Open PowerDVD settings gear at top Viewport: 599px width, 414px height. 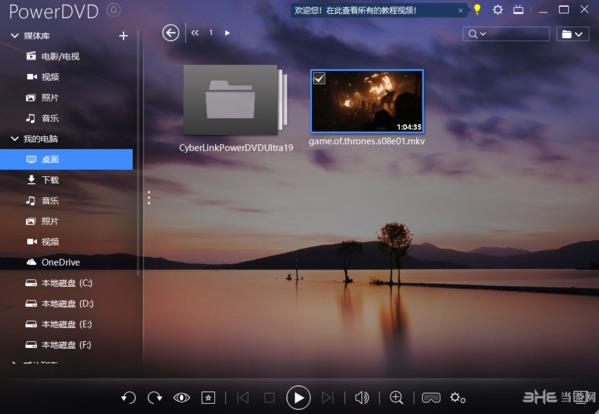pos(497,10)
